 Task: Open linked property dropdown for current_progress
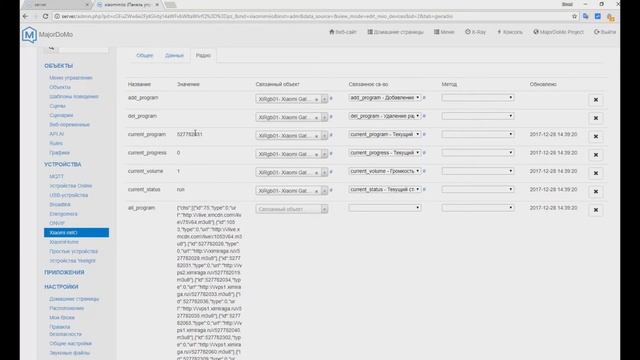pos(384,153)
